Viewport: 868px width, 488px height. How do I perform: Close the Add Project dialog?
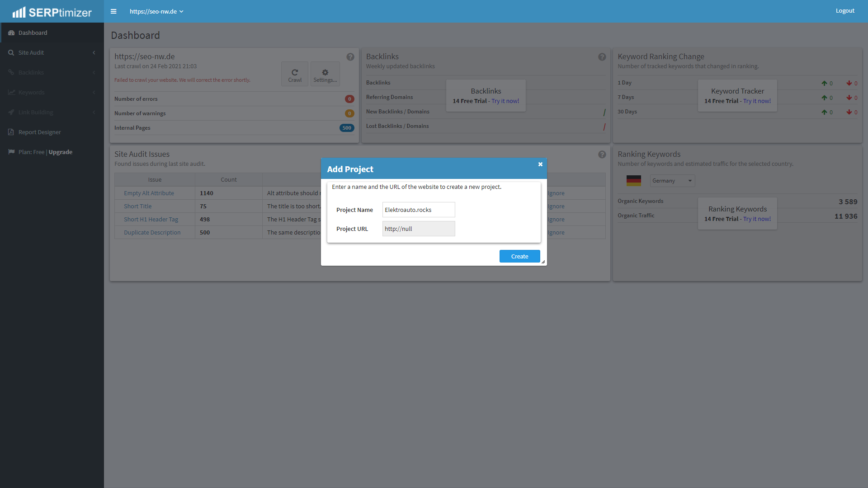coord(540,164)
